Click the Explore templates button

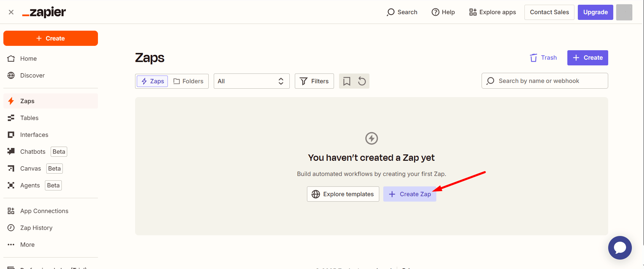click(343, 194)
